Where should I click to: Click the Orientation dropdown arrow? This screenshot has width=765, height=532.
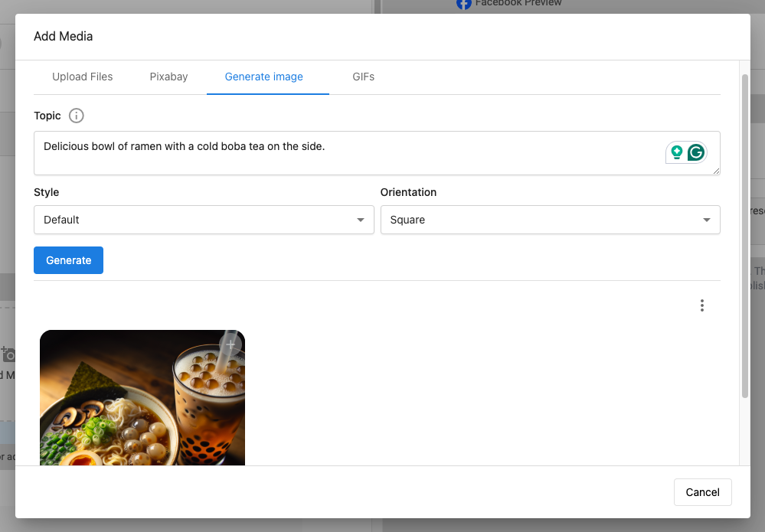[706, 220]
